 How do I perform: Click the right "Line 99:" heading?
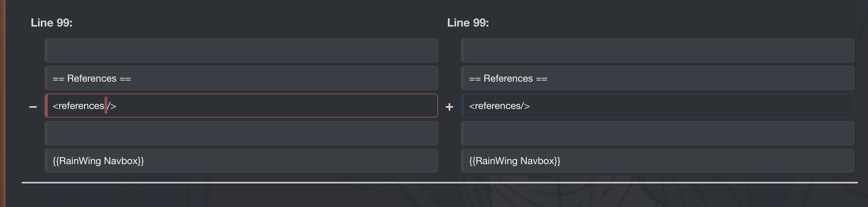click(468, 23)
